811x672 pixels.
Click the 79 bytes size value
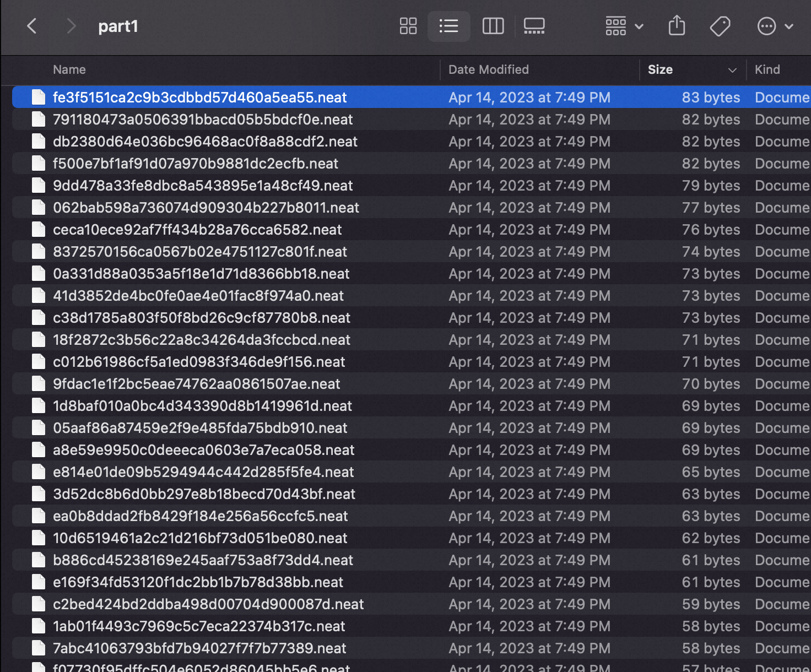click(x=711, y=186)
